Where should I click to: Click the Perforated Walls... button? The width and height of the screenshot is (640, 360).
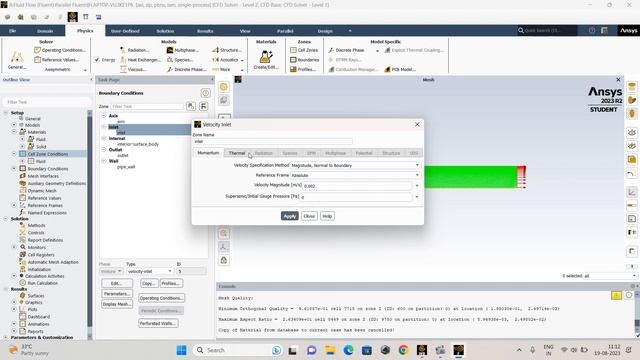[x=158, y=323]
